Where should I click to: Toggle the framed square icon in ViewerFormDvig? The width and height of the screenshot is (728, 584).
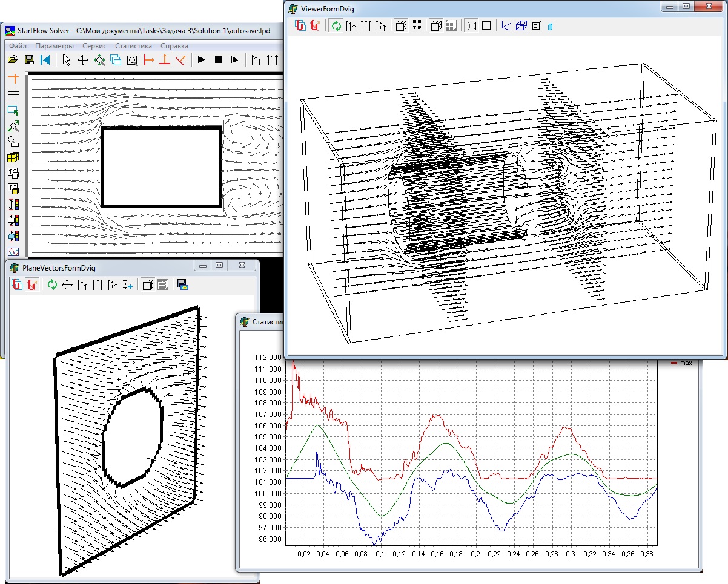(472, 25)
